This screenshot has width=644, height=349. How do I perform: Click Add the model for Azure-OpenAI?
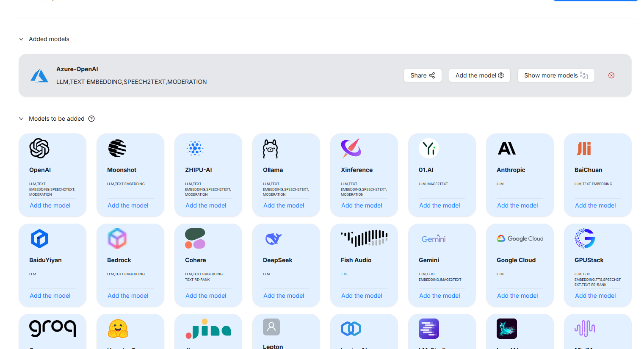click(x=480, y=75)
